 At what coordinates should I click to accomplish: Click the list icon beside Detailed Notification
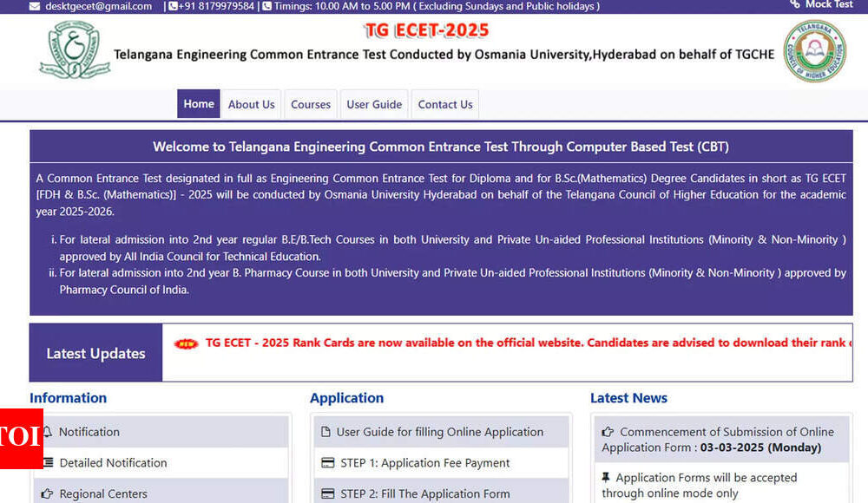tap(49, 462)
